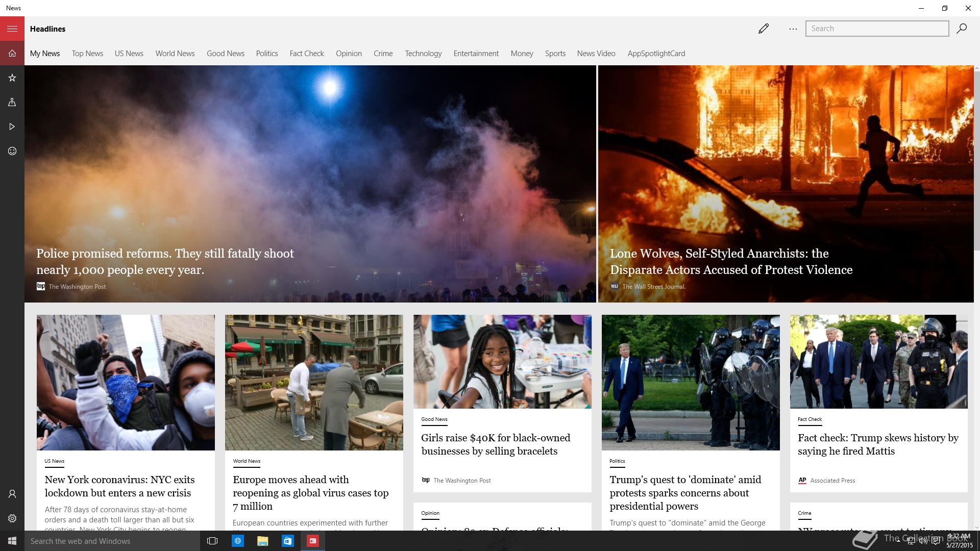The height and width of the screenshot is (551, 980).
Task: Click the page scrollbar up arrow
Action: coord(977,68)
